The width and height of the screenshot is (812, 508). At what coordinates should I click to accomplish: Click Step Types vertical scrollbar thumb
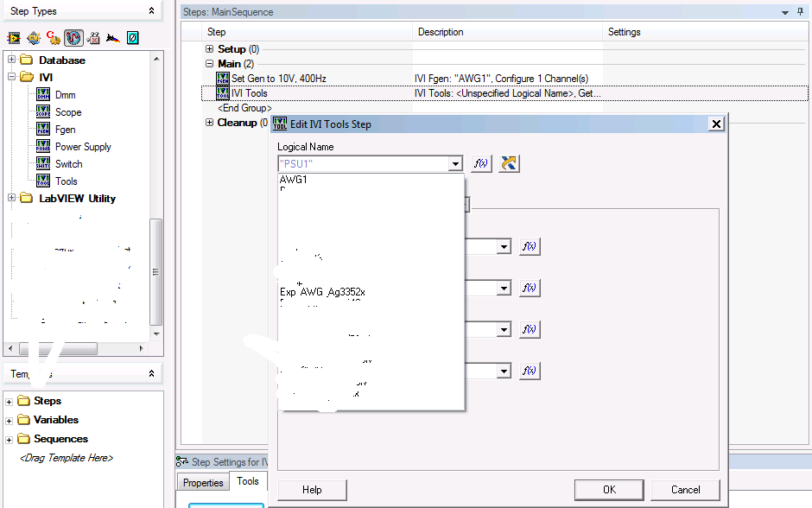tap(155, 272)
